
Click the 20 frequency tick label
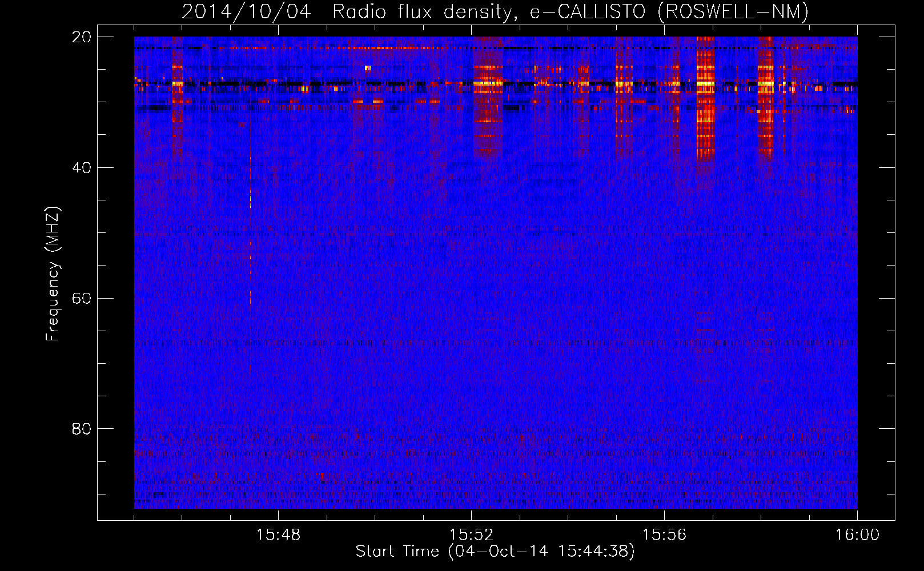click(x=82, y=37)
